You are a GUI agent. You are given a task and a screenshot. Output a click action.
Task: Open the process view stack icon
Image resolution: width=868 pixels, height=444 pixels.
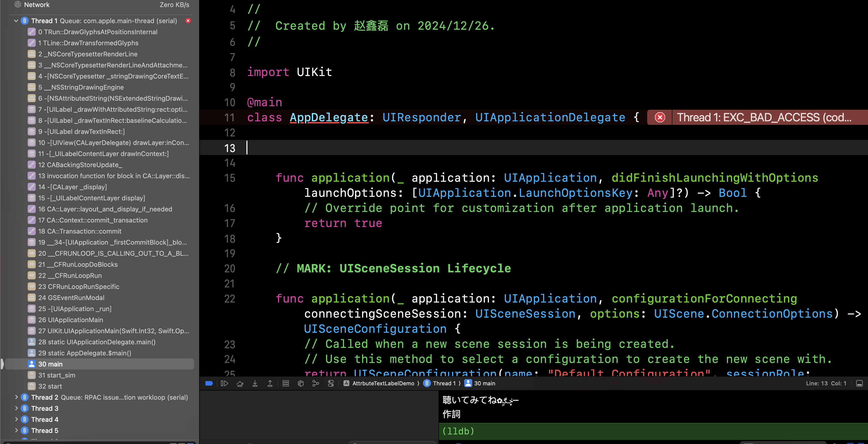[x=286, y=383]
